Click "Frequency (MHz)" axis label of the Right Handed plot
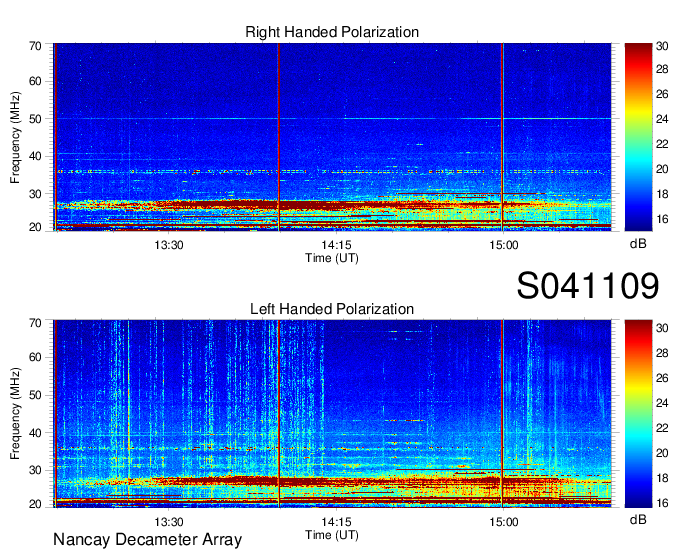Screen dimensions: 680x552 click(x=15, y=137)
